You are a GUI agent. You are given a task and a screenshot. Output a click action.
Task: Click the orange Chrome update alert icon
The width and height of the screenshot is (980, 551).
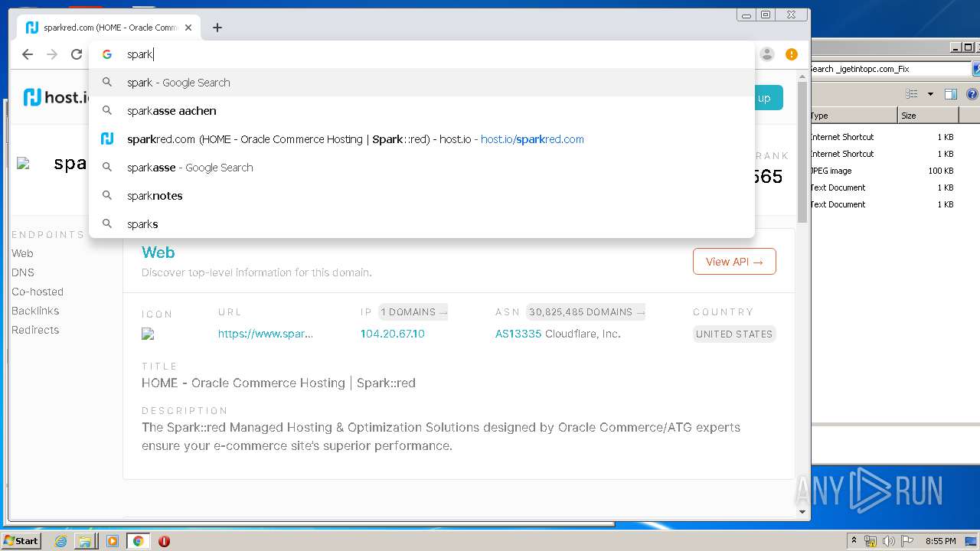792,54
